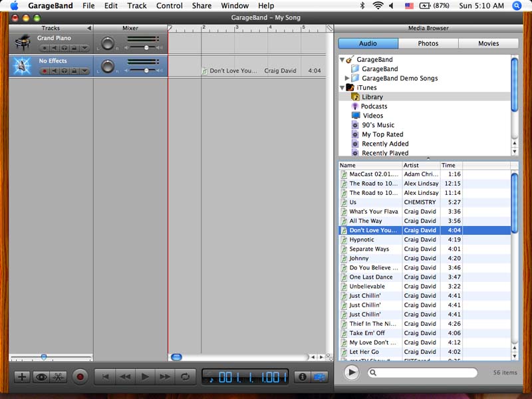Screen dimensions: 532x399
Task: Lock the Grand Piano track
Action: tap(74, 48)
